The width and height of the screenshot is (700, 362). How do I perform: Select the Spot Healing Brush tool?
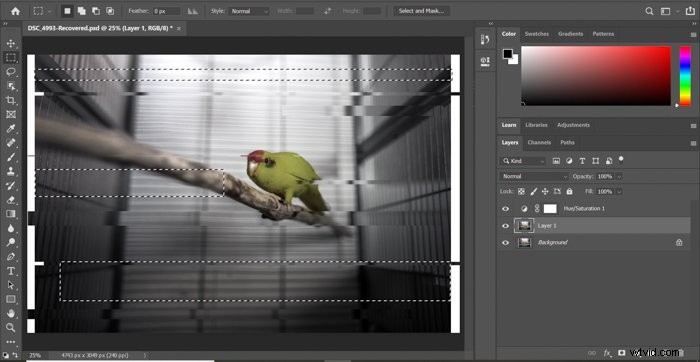(11, 143)
